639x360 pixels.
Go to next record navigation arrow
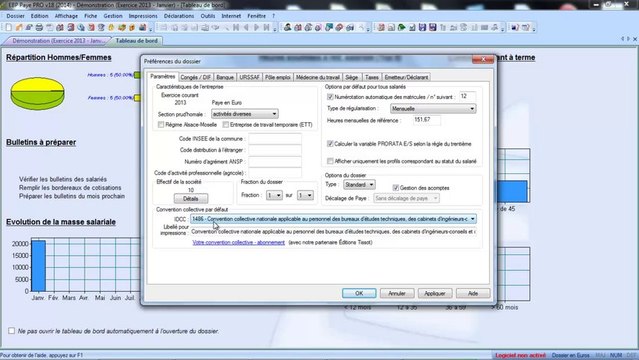click(x=256, y=27)
